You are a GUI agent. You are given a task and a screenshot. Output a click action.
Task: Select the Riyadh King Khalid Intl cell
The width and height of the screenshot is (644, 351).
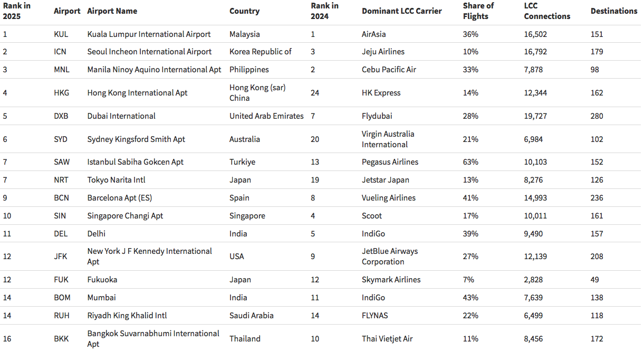pyautogui.click(x=127, y=316)
